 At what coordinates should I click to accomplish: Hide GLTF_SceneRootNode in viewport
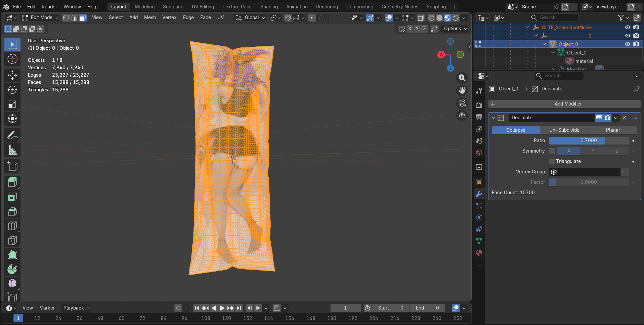coord(628,27)
